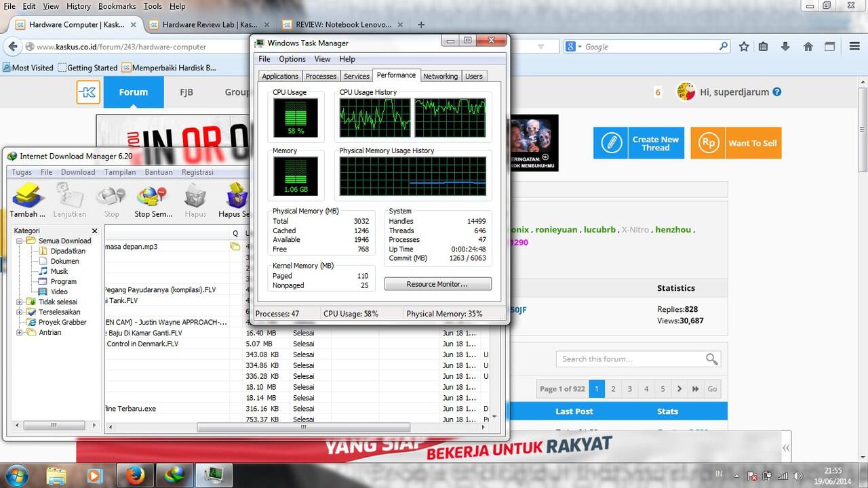Click the grey Stop icon in IDM toolbar
Image resolution: width=868 pixels, height=488 pixels.
(111, 197)
